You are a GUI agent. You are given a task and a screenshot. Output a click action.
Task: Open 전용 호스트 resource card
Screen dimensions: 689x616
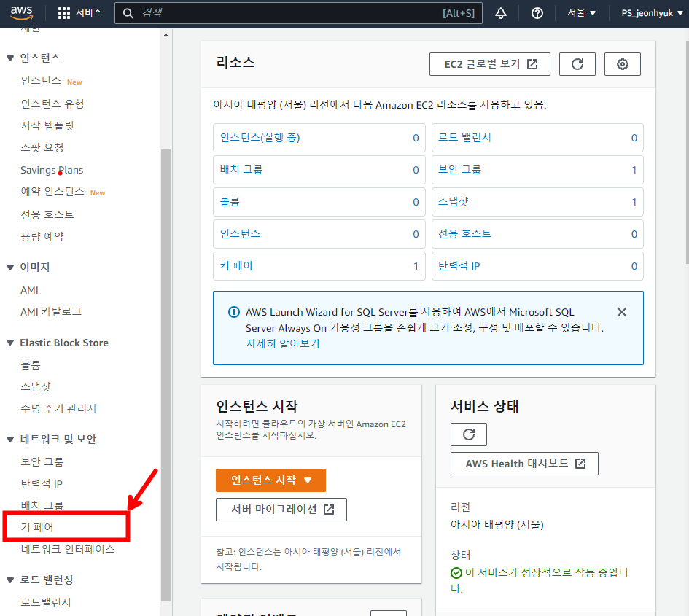(x=537, y=234)
